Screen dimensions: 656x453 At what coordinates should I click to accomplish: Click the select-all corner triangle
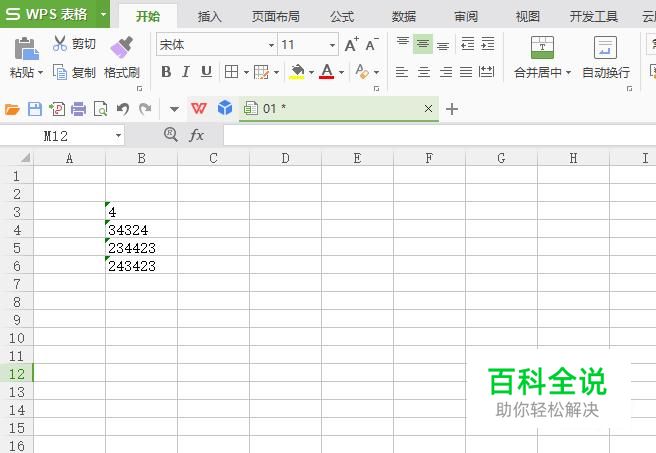tap(26, 158)
